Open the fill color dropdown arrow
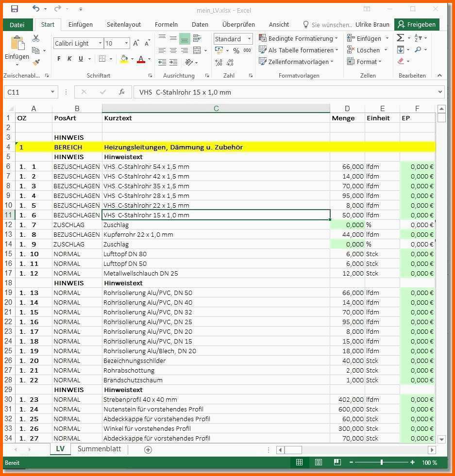 (x=132, y=59)
